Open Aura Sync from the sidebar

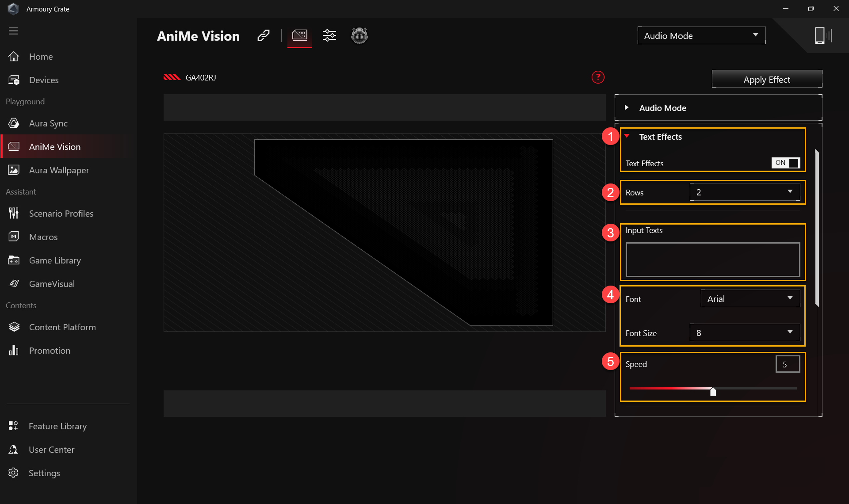[48, 123]
